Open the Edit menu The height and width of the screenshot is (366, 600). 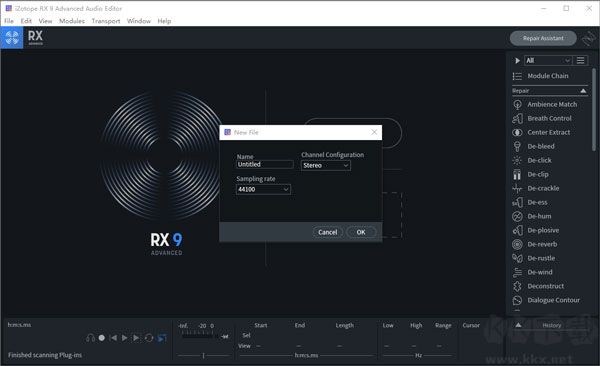click(x=26, y=21)
